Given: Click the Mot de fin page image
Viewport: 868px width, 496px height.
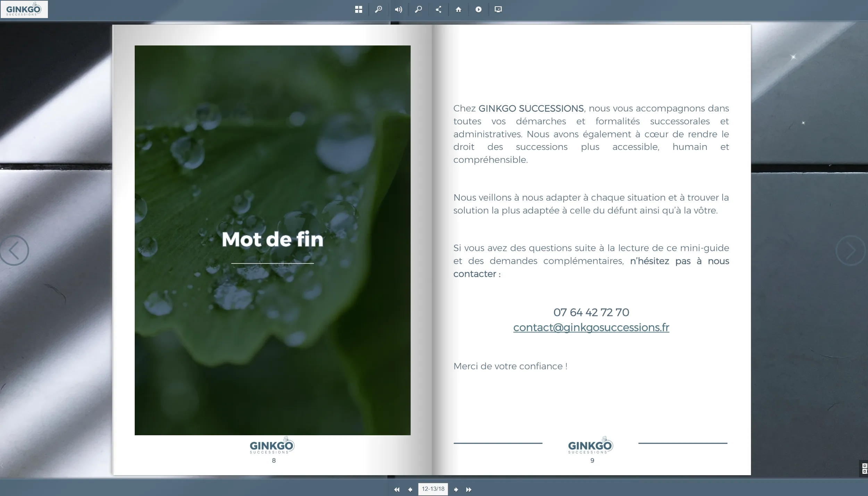Looking at the screenshot, I should click(x=273, y=240).
